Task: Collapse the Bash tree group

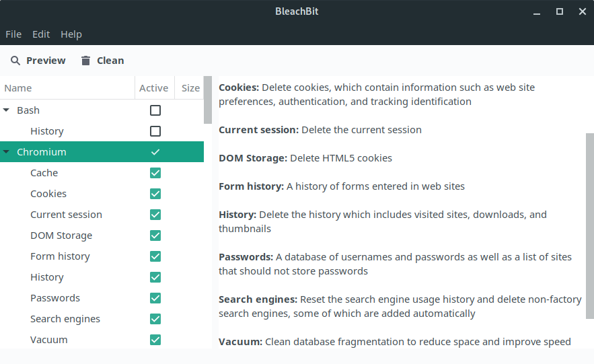Action: pos(6,110)
